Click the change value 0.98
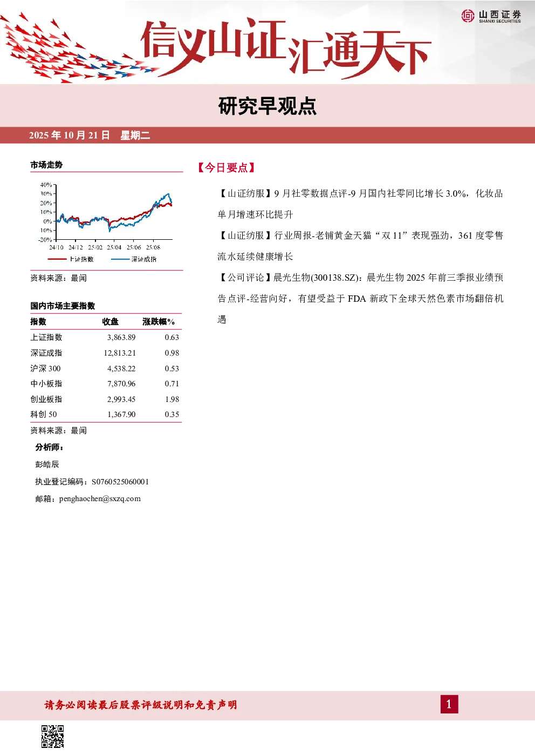535x756 pixels. [172, 353]
